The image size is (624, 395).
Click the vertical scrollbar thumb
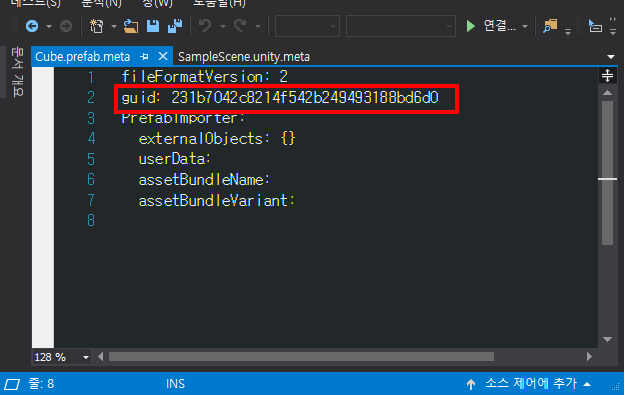(607, 173)
